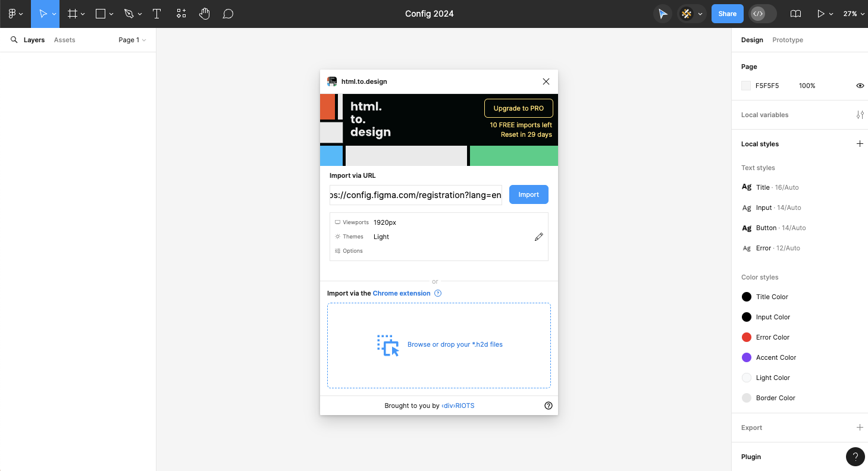Select the Accent Color style swatch
868x471 pixels.
pyautogui.click(x=747, y=357)
